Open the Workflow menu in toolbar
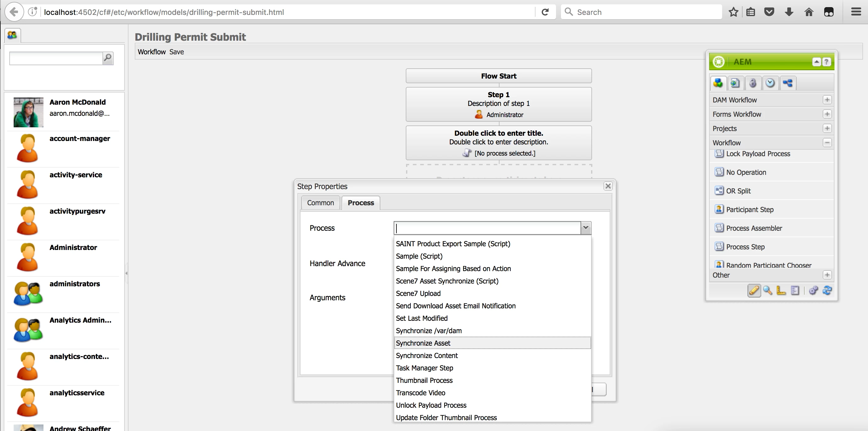Viewport: 868px width, 431px height. tap(151, 52)
